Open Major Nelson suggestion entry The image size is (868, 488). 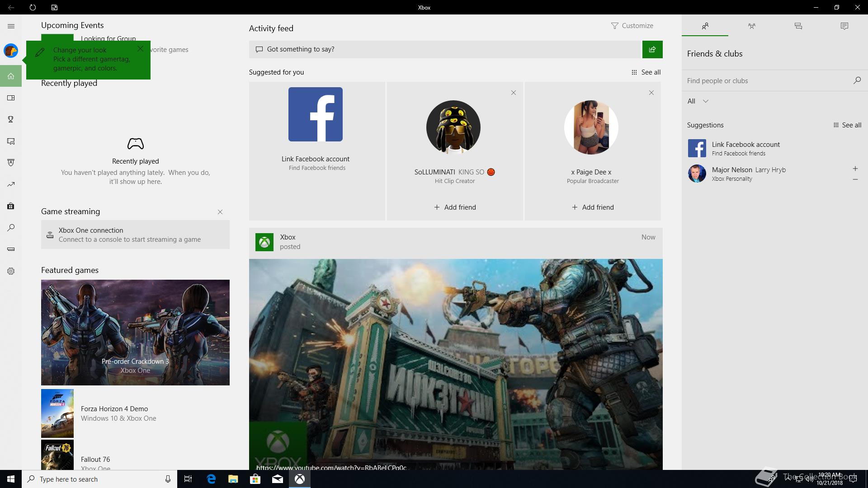point(766,174)
